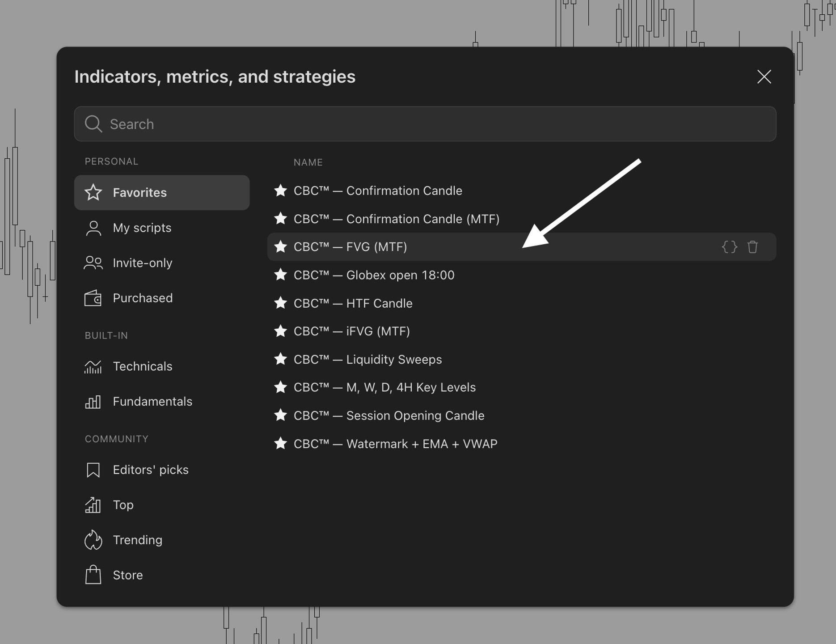
Task: View source code of CBC FVG (MTF)
Action: [x=729, y=247]
